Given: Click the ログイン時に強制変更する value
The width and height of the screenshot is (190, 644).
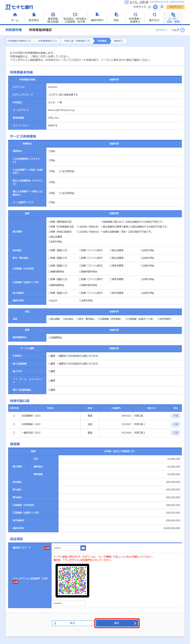Looking at the screenshot, I should click(63, 95).
